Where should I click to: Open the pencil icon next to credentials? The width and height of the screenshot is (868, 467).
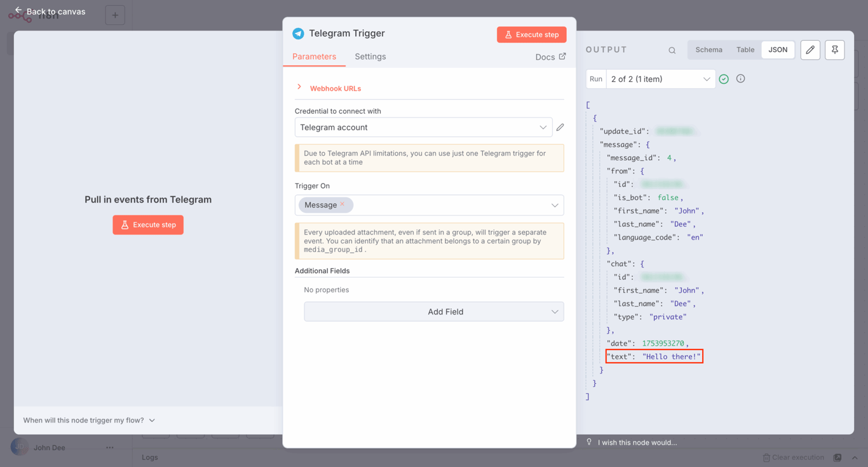(x=560, y=127)
